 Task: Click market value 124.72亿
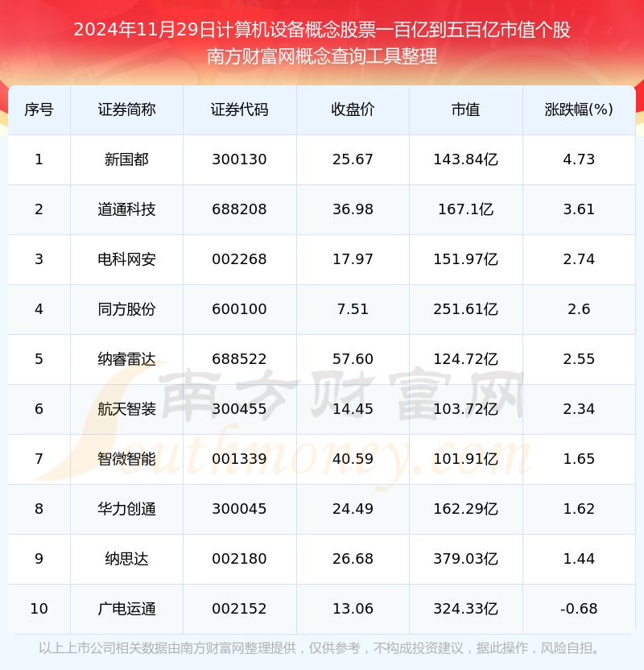(x=465, y=359)
